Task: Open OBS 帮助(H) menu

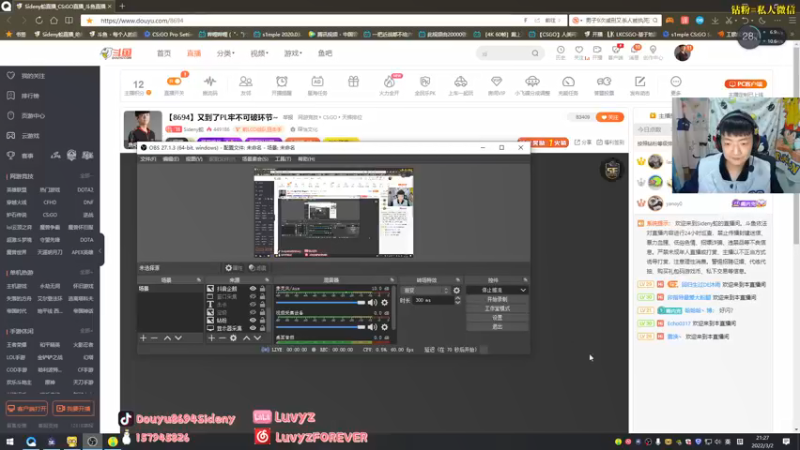Action: pos(306,159)
